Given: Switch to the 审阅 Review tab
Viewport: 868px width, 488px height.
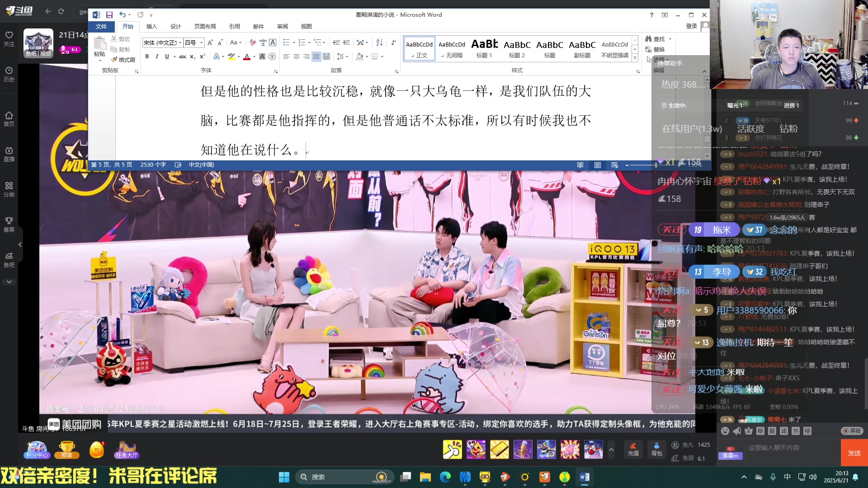Looking at the screenshot, I should [x=283, y=27].
